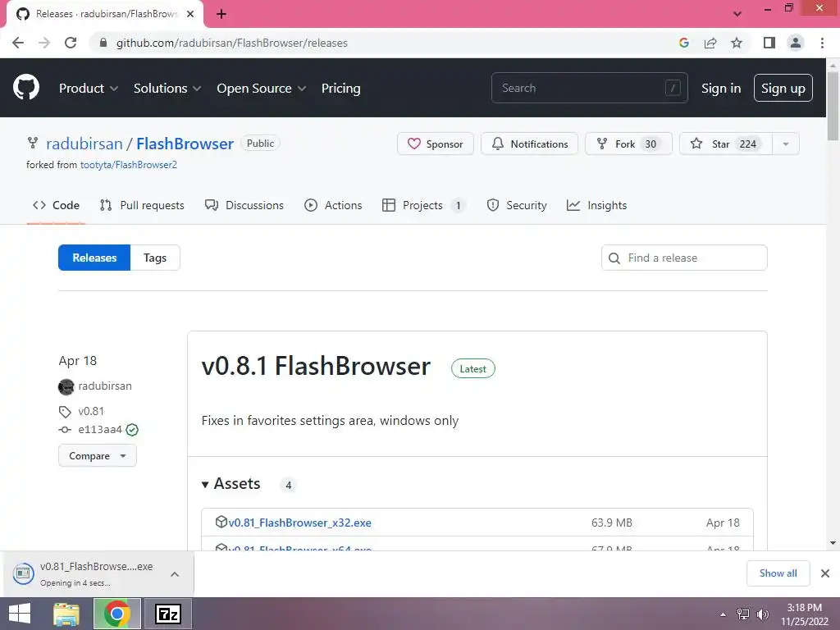Select the Releases button

pos(94,258)
